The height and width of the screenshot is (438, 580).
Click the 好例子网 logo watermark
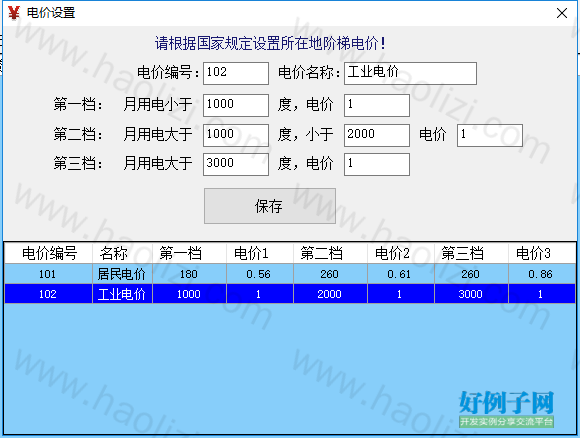(x=506, y=409)
